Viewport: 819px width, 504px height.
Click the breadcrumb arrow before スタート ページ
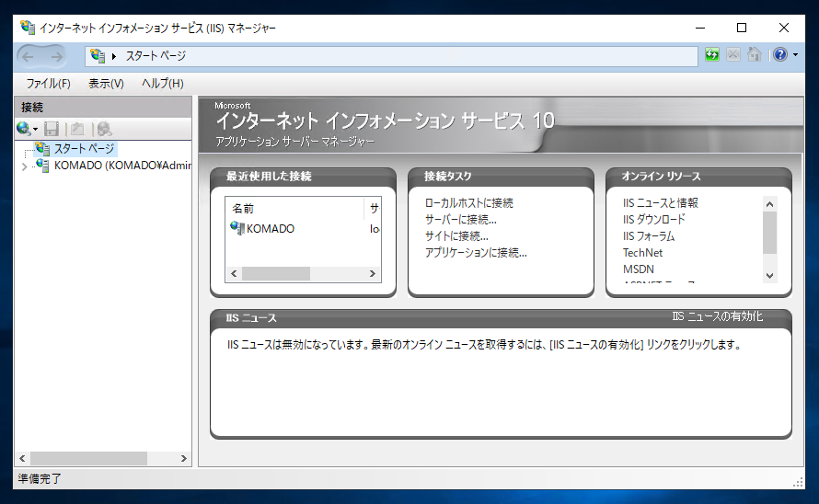click(x=114, y=56)
